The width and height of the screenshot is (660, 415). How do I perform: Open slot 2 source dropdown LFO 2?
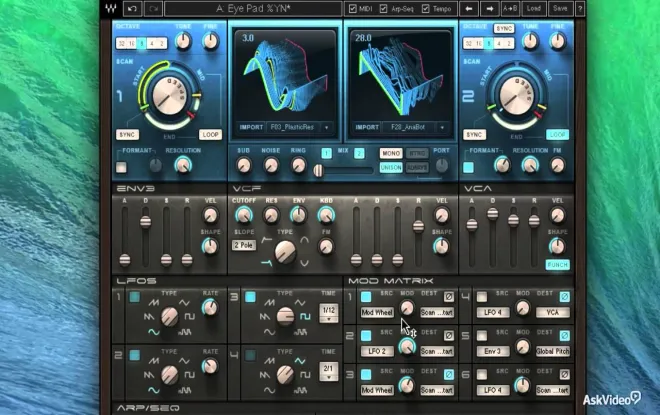(377, 351)
